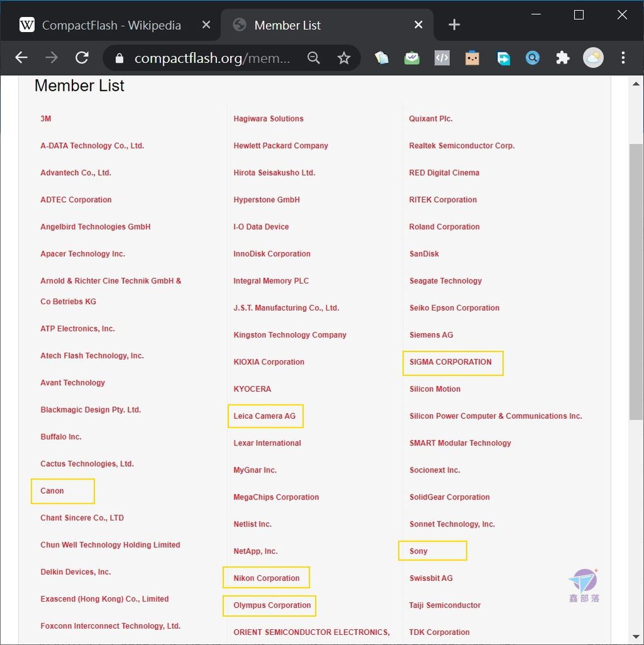Select the Member List tab

pyautogui.click(x=327, y=25)
